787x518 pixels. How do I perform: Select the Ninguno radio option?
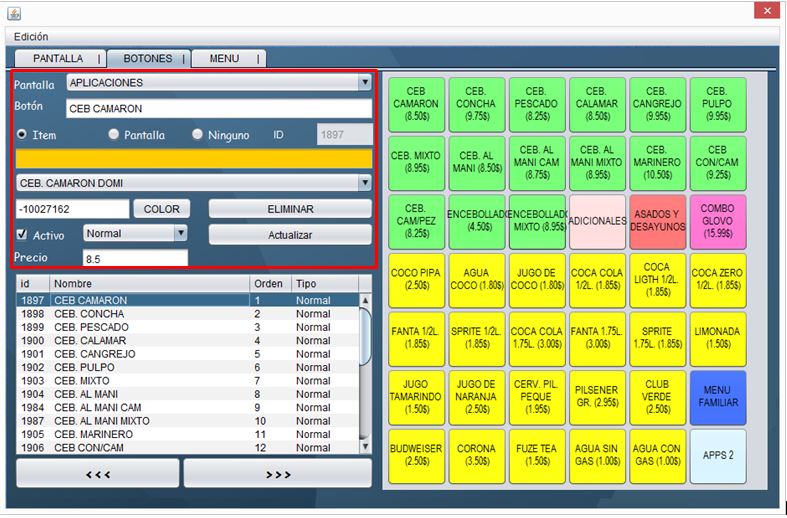pyautogui.click(x=197, y=135)
